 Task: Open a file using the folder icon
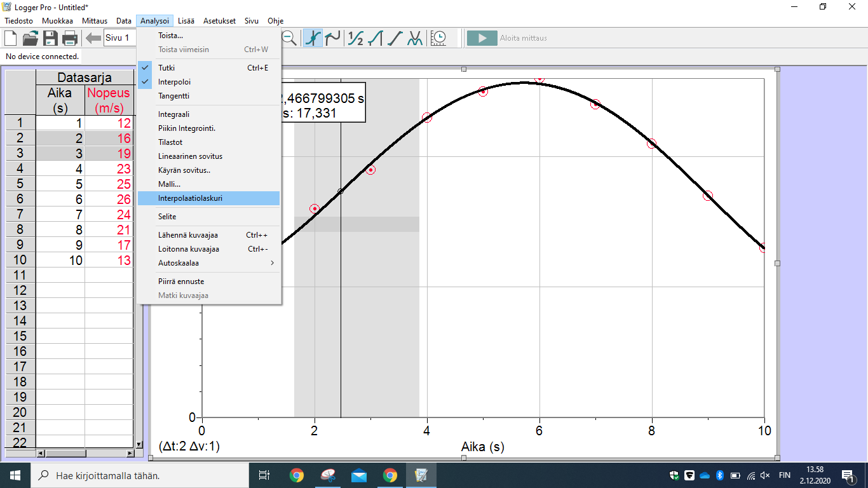(x=30, y=38)
